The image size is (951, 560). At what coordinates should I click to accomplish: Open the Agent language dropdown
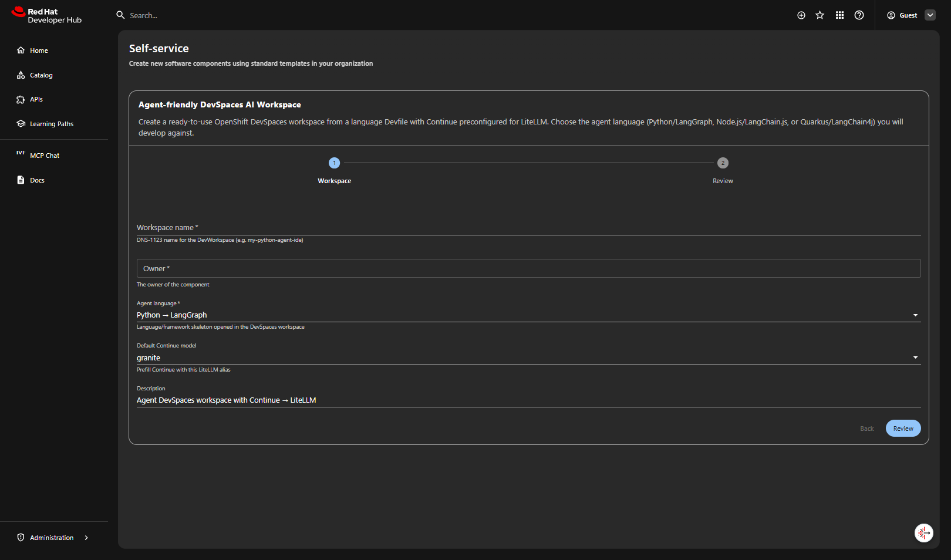(x=528, y=315)
